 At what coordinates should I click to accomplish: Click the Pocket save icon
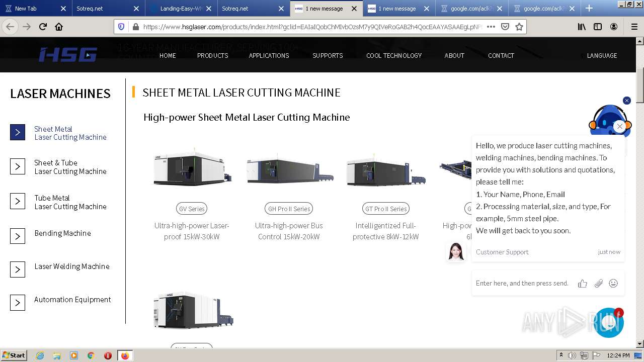(505, 27)
